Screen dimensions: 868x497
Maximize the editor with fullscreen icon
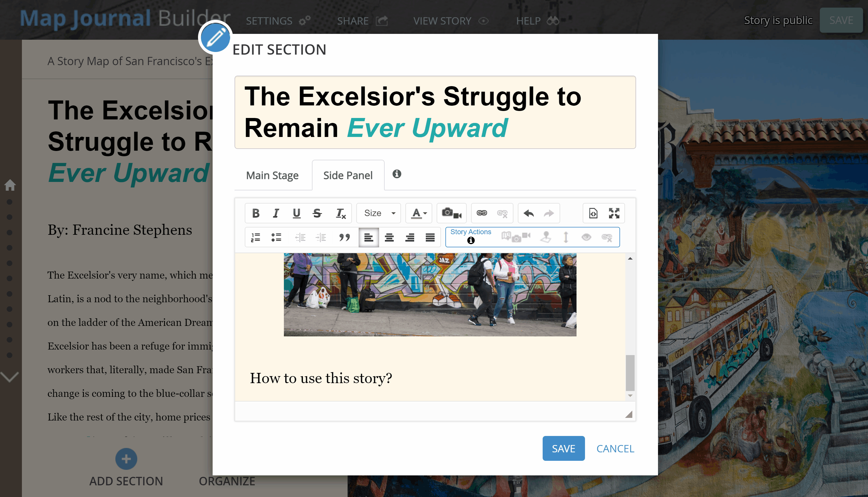(x=614, y=213)
